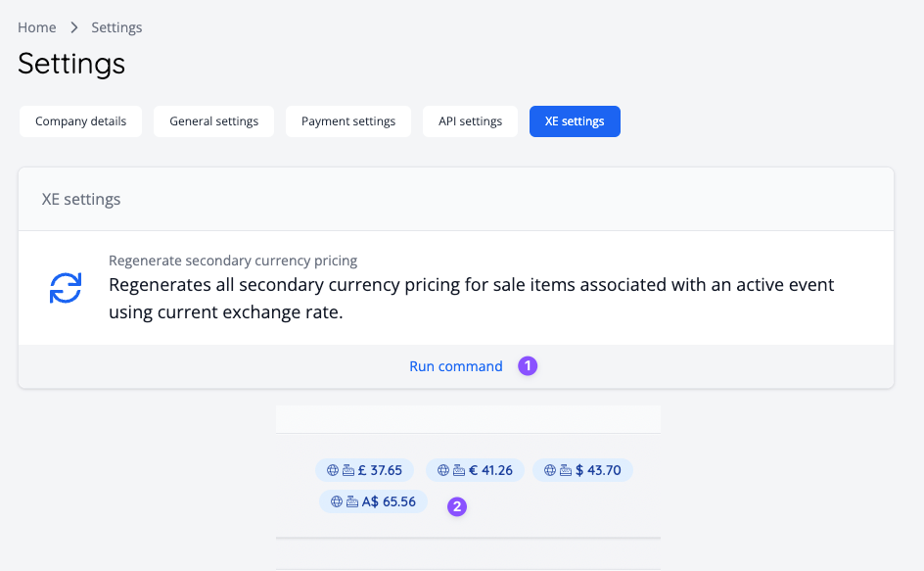
Task: Open the API settings tab
Action: coord(470,120)
